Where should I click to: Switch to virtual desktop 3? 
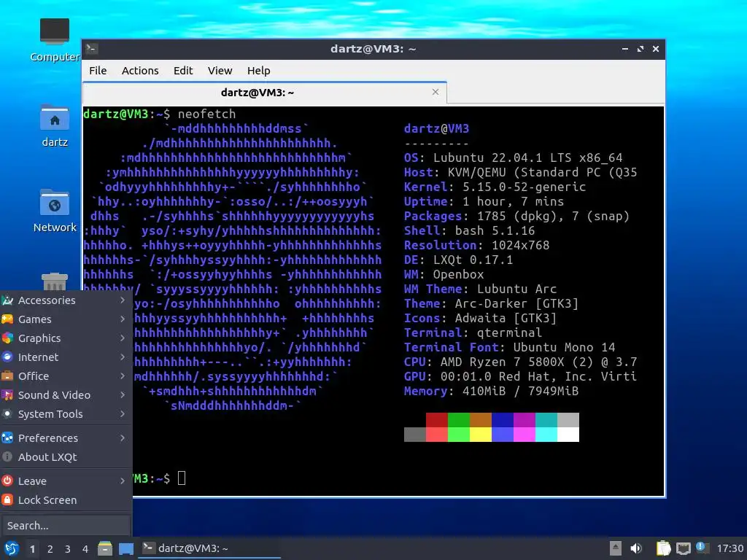click(x=68, y=549)
